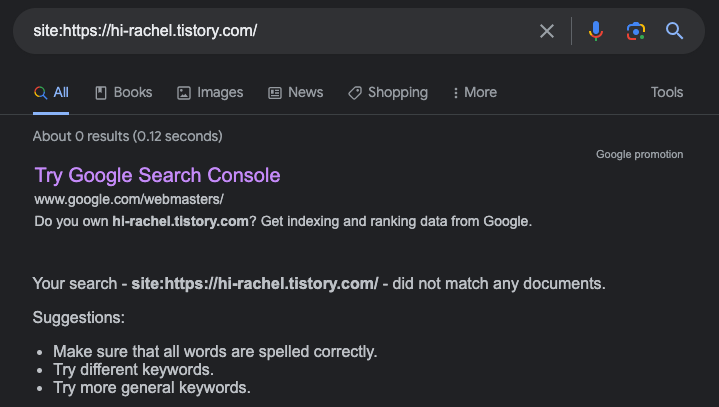
Task: Switch to the Images tab
Action: tap(220, 93)
